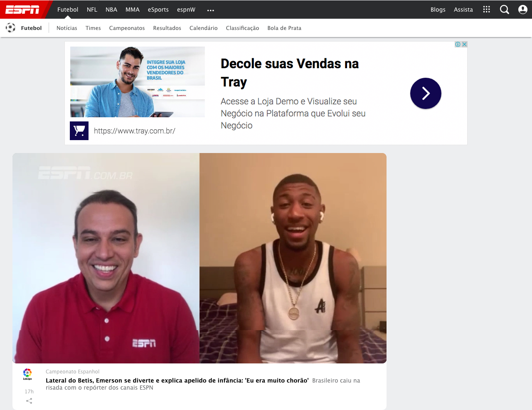Click the ESPN logo in header

click(x=22, y=10)
